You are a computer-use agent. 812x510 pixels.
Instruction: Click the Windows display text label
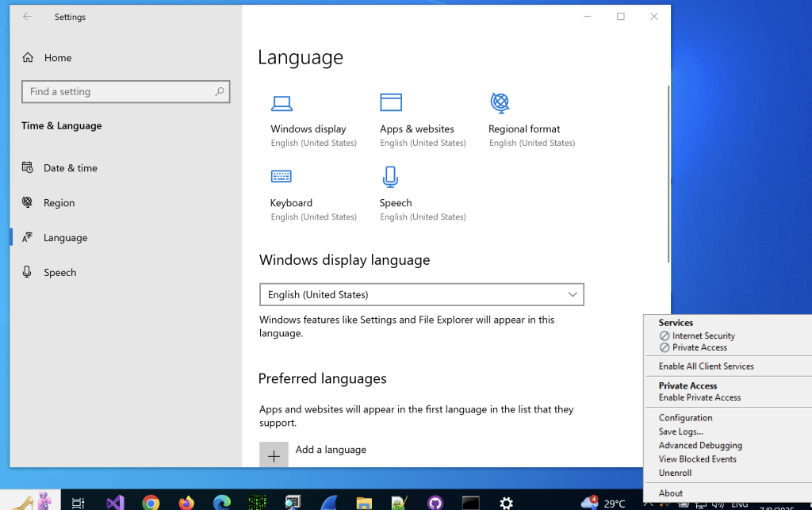pos(308,128)
